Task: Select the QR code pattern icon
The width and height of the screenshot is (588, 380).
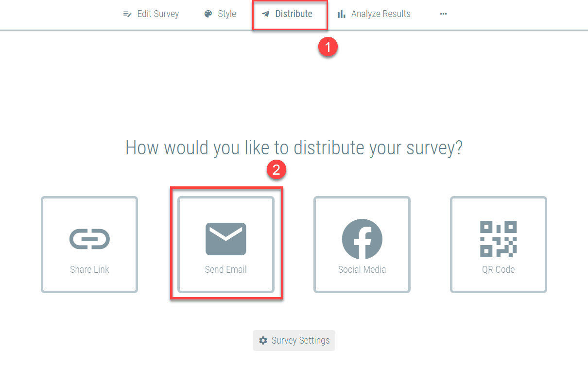Action: point(498,239)
